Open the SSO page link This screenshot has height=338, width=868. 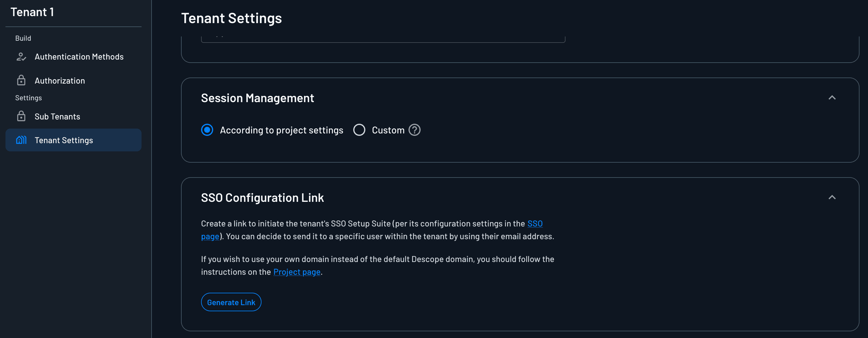click(535, 223)
